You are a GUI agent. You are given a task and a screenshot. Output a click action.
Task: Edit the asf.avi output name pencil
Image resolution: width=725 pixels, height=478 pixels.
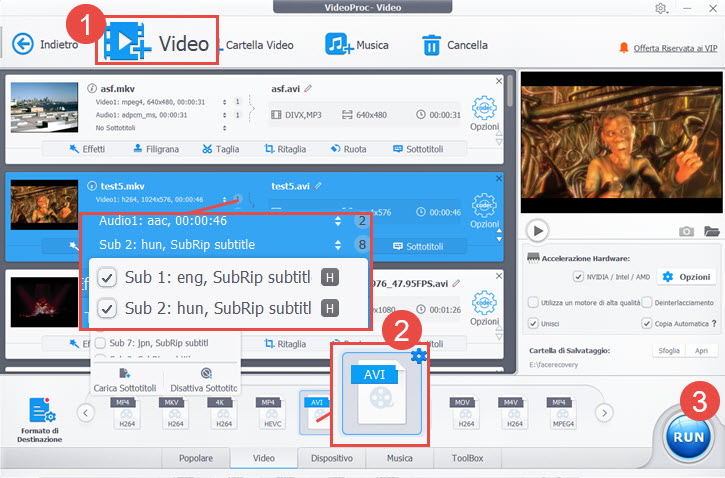click(x=308, y=88)
